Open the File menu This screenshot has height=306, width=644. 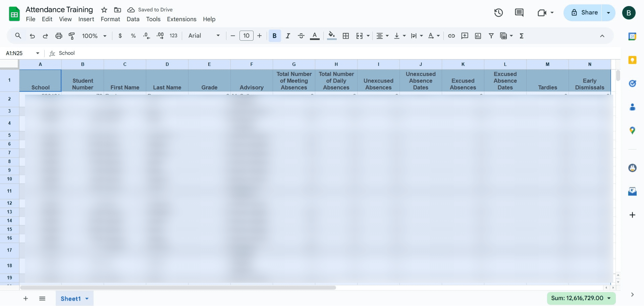point(31,19)
